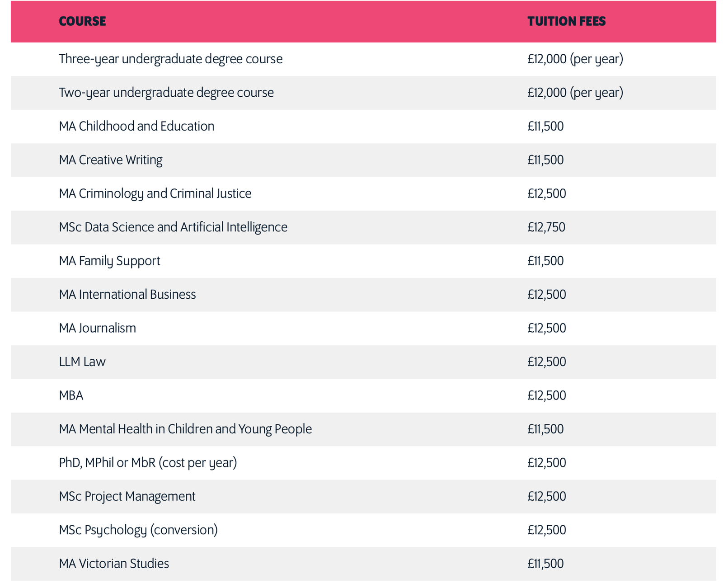The image size is (723, 588).
Task: Click the COURSE column header
Action: pyautogui.click(x=82, y=21)
